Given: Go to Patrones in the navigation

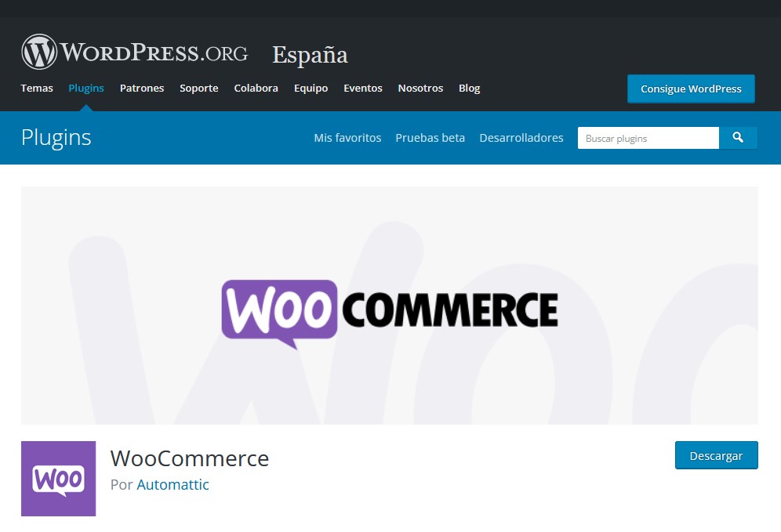Looking at the screenshot, I should [142, 88].
